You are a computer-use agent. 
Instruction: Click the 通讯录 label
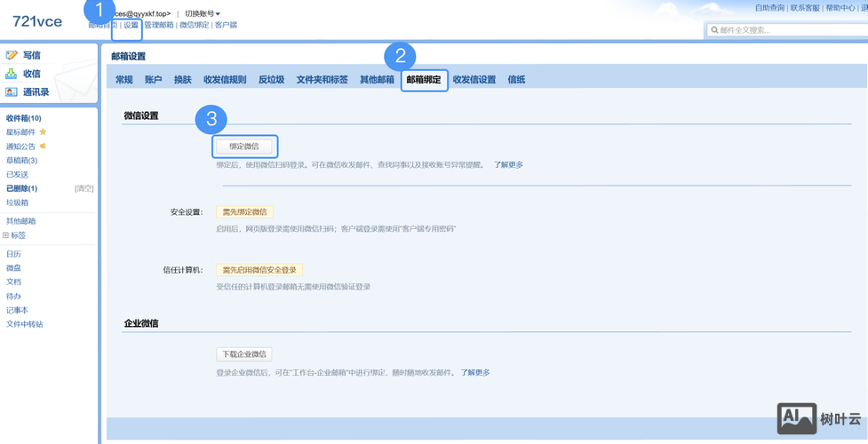[36, 91]
